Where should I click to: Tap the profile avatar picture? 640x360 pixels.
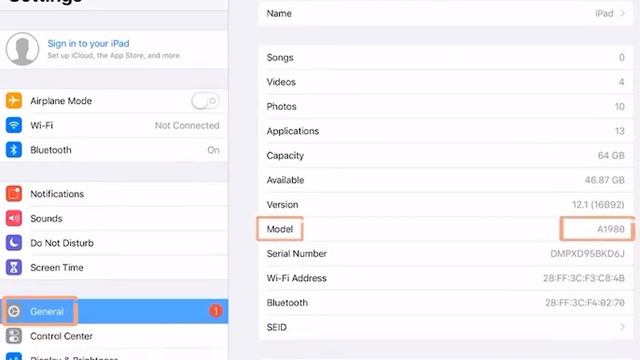tap(22, 49)
